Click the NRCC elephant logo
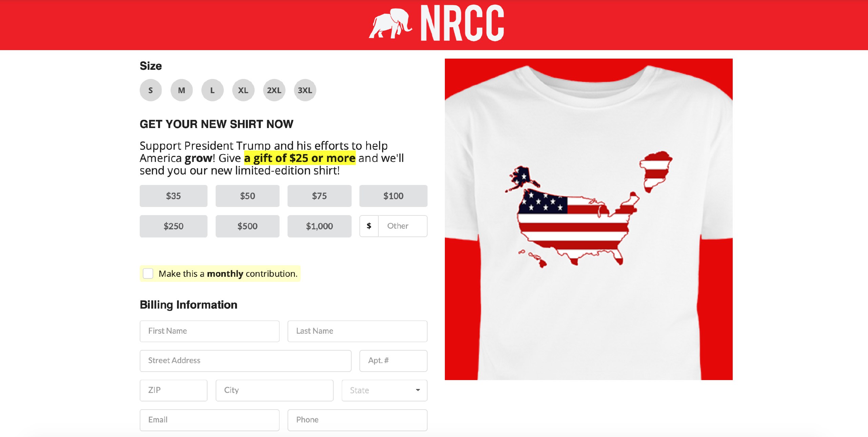 point(437,23)
